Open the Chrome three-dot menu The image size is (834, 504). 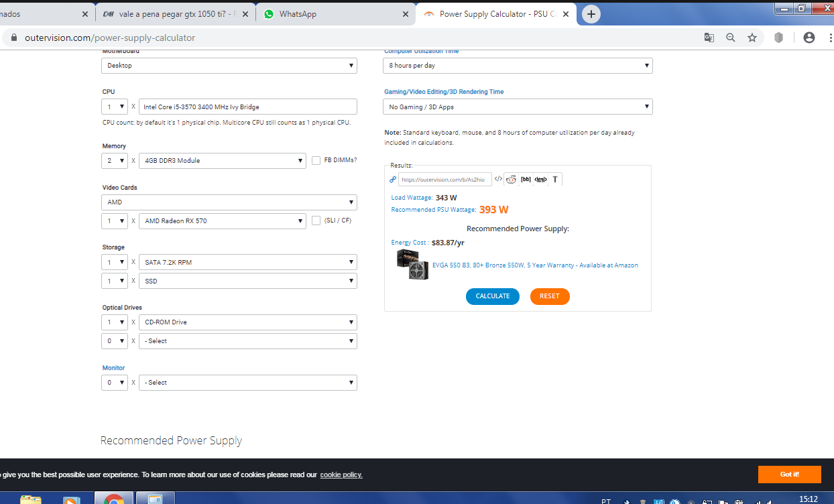829,38
